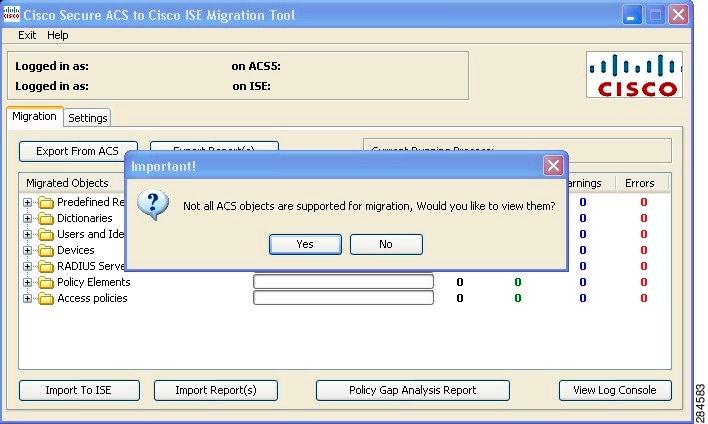Select the Dictionaries tree label
This screenshot has height=424, width=708.
pyautogui.click(x=85, y=218)
